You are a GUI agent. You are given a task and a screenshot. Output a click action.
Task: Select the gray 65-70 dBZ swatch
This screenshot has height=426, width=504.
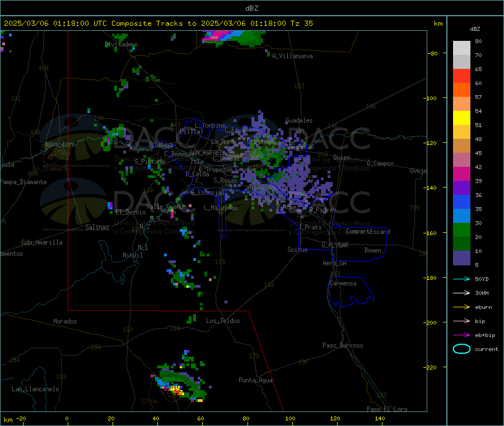461,62
